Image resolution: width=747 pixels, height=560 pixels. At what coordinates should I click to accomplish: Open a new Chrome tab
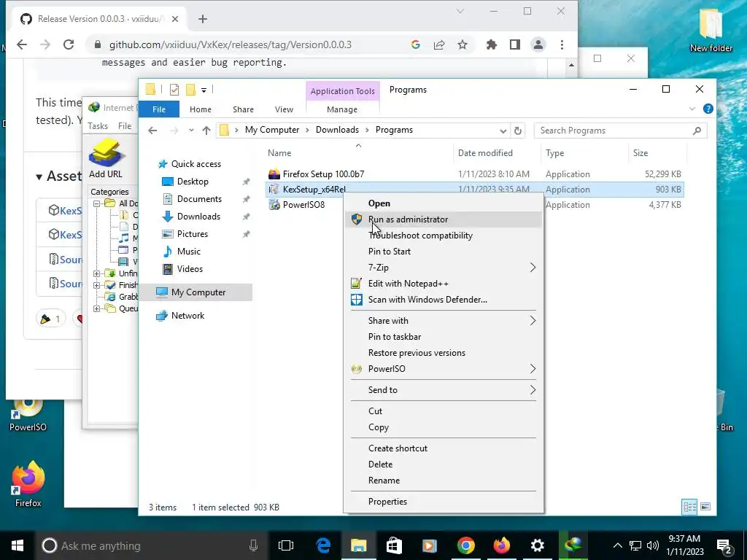coord(203,19)
